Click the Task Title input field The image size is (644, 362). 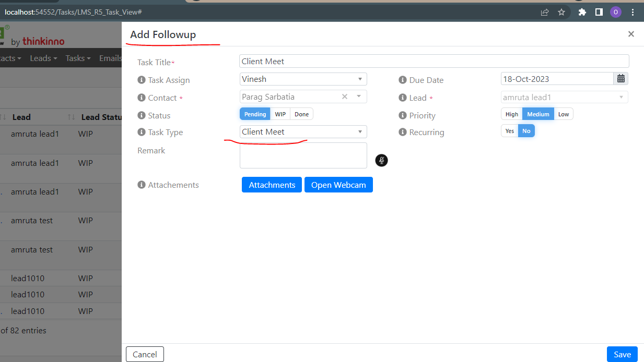click(x=434, y=61)
